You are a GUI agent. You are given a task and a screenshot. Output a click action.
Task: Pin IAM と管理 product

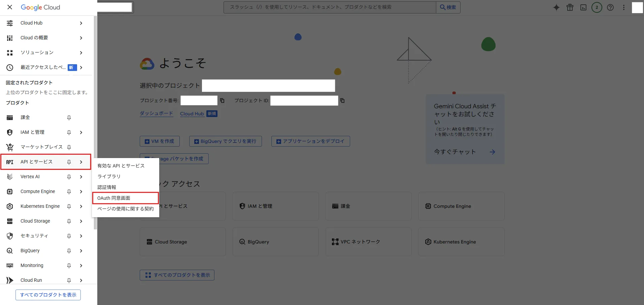[69, 132]
